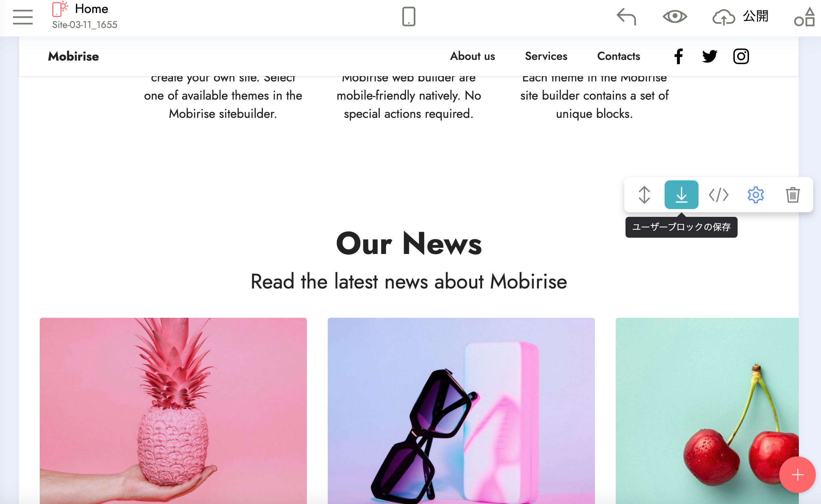Save the block as user block

(681, 195)
